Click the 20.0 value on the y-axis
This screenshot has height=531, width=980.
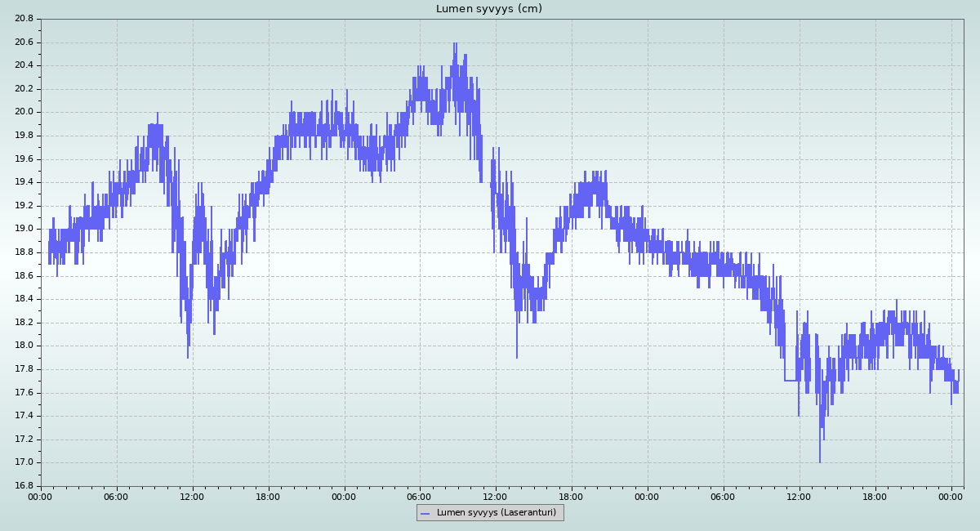pyautogui.click(x=24, y=112)
